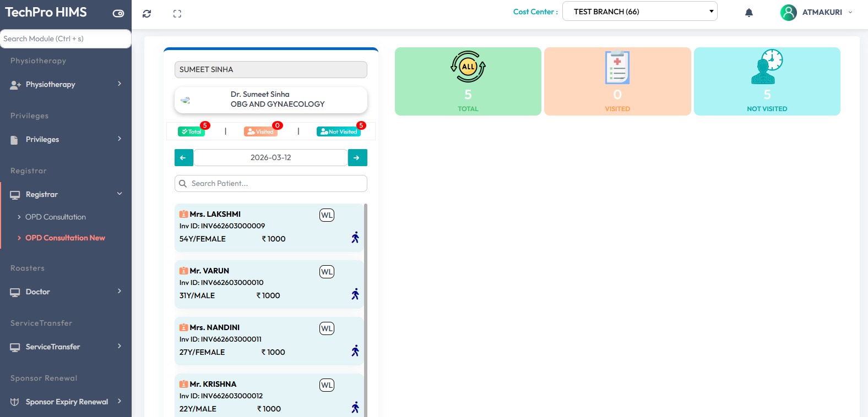868x417 pixels.
Task: Go to the next date
Action: (x=357, y=157)
